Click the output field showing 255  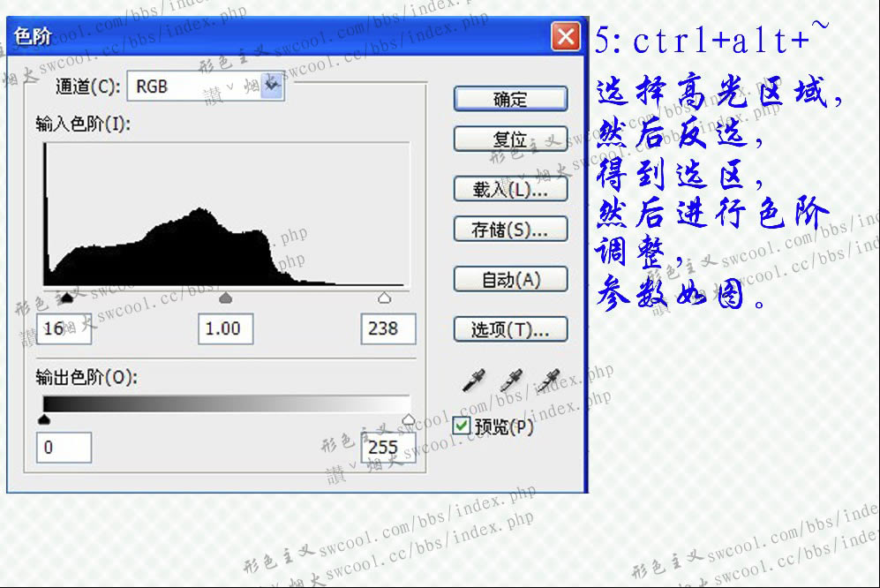388,447
